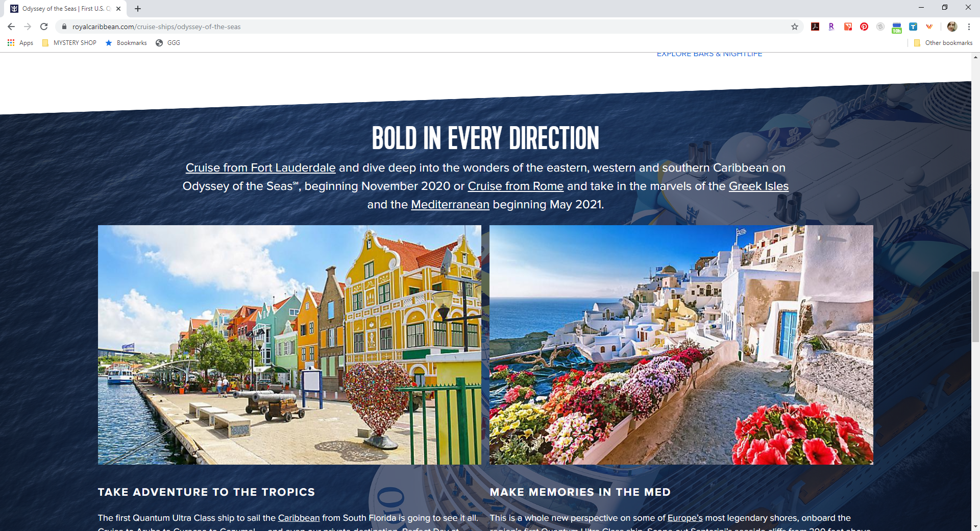980x531 pixels.
Task: Open the Chrome three-dot menu
Action: tap(969, 27)
